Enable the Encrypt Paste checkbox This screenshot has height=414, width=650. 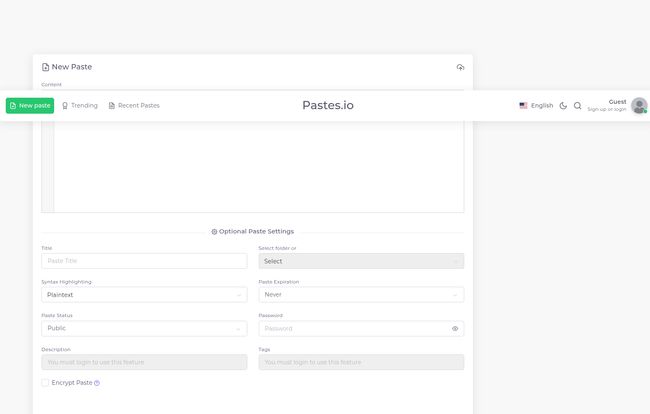[45, 383]
